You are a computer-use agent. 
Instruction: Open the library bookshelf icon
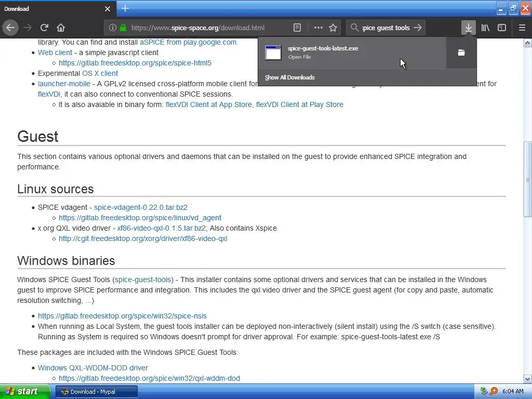tap(485, 28)
